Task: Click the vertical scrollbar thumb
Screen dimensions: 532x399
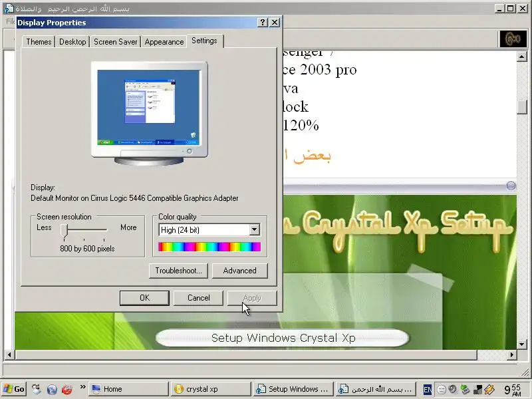Action: (522, 107)
